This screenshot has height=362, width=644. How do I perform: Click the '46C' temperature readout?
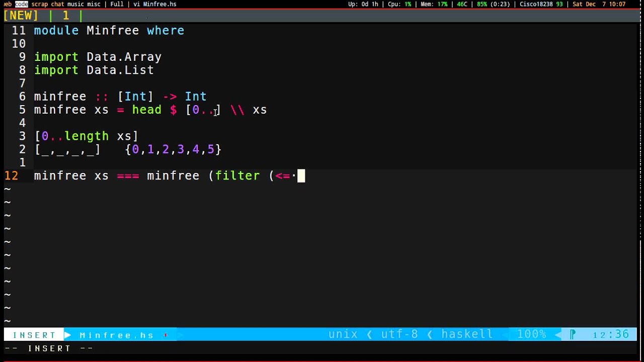[x=462, y=4]
